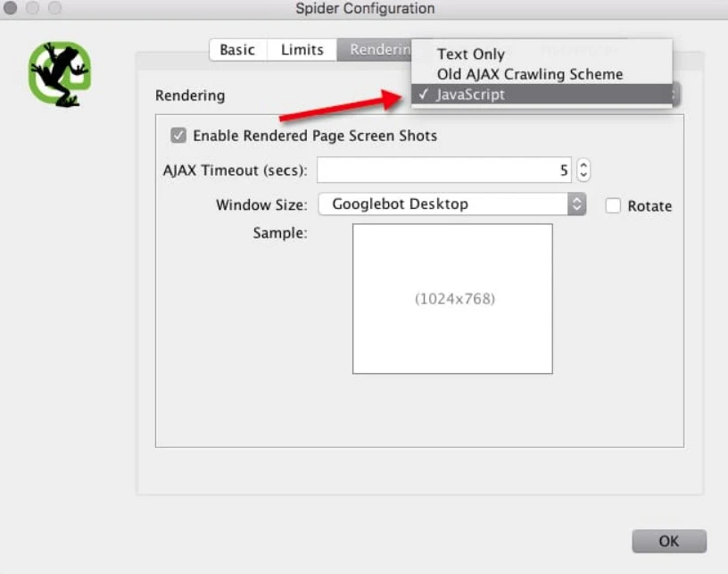The height and width of the screenshot is (574, 728).
Task: Minimize the Spider Configuration window
Action: [x=32, y=8]
